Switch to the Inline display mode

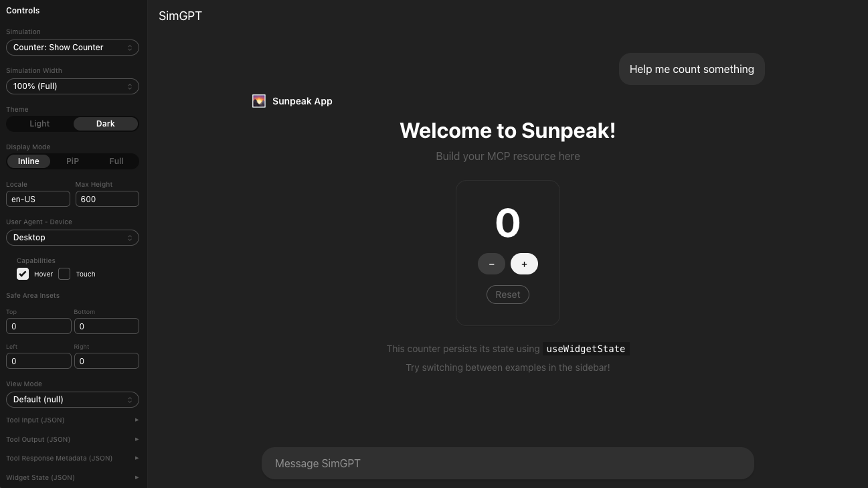[28, 161]
